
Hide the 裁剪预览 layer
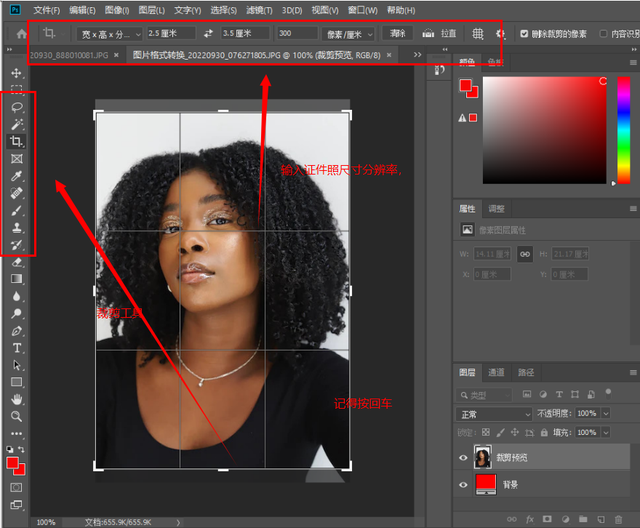tap(463, 458)
